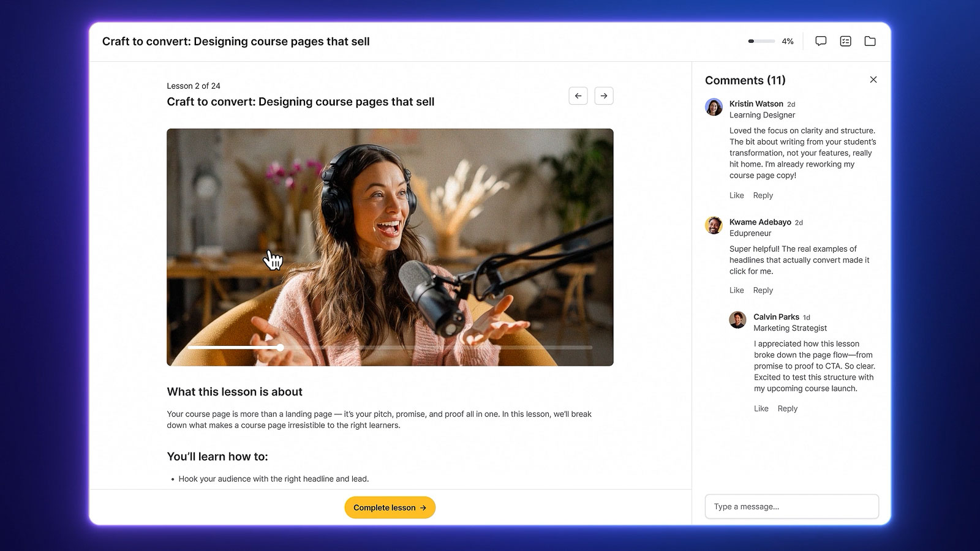Click Kristin Watson's profile avatar
The height and width of the screenshot is (551, 980).
point(714,107)
